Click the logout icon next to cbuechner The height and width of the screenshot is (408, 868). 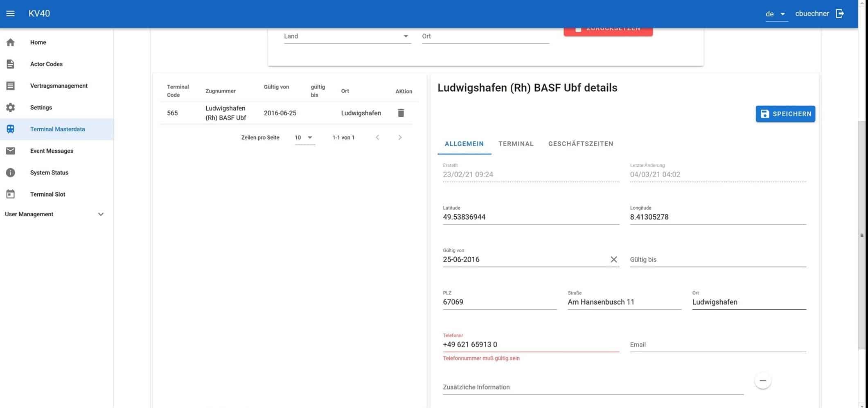point(840,14)
